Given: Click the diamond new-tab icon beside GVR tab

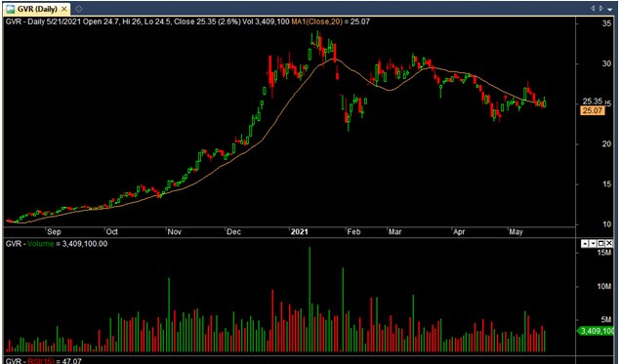Looking at the screenshot, I should [78, 9].
